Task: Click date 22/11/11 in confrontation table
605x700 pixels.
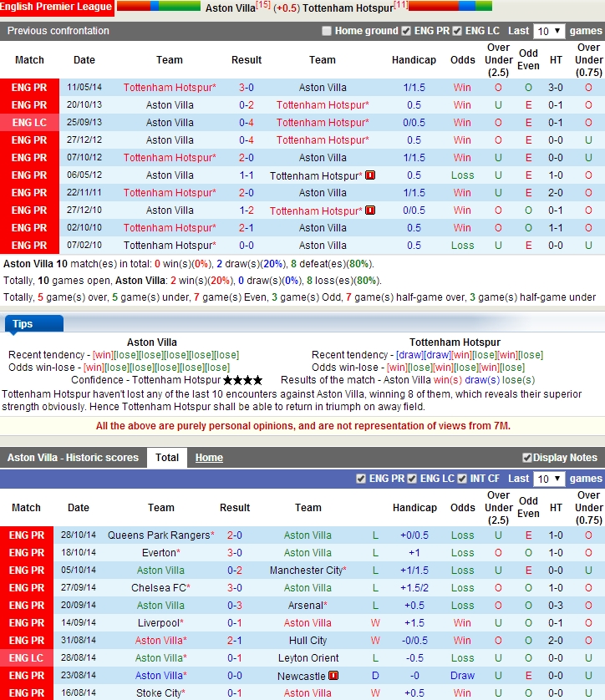Action: (x=84, y=192)
